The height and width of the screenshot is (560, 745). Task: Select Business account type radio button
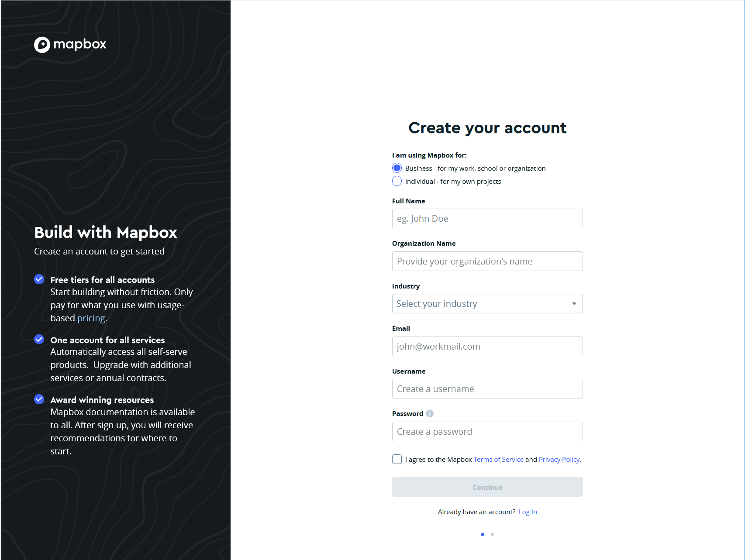(x=397, y=168)
